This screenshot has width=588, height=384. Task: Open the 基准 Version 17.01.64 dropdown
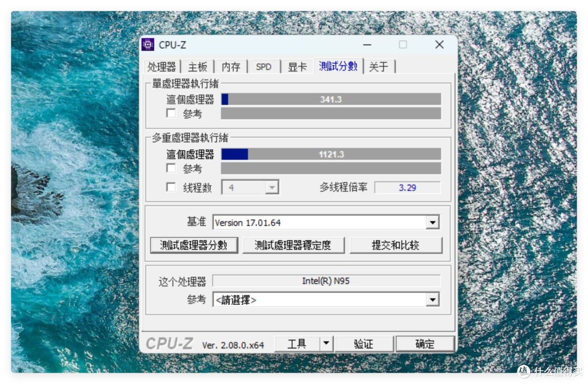pos(432,222)
